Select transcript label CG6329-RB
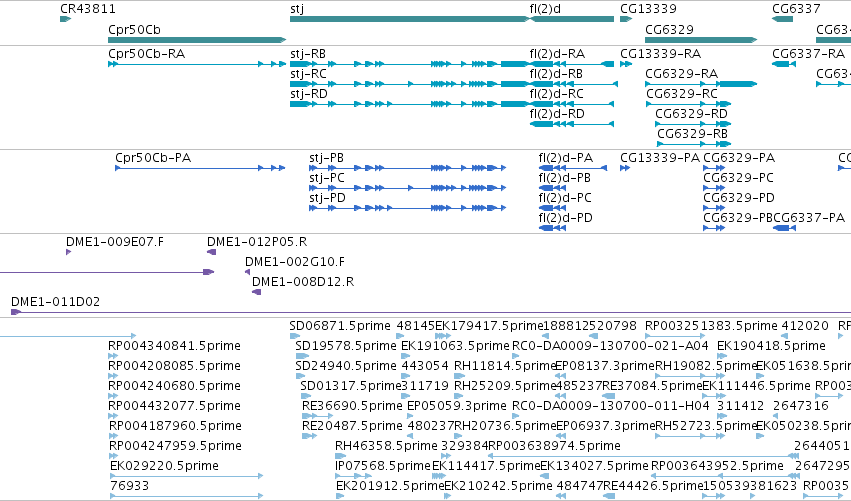851x501 pixels. coord(692,134)
